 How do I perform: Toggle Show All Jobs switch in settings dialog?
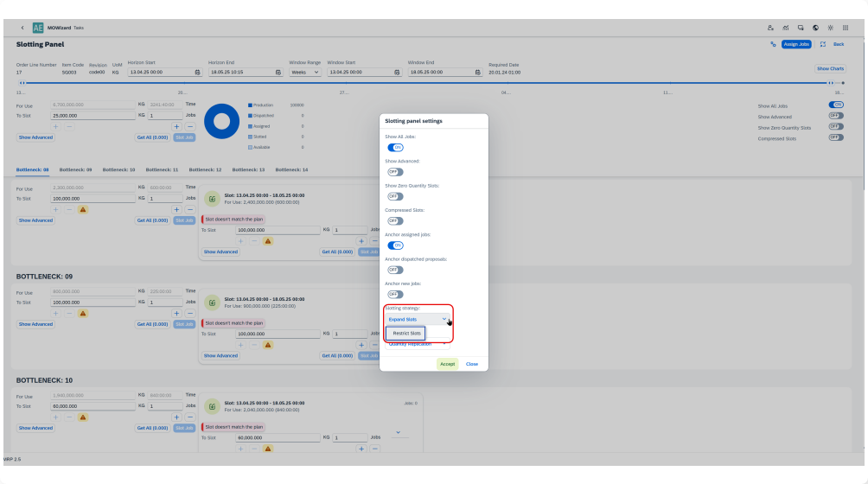(x=395, y=147)
